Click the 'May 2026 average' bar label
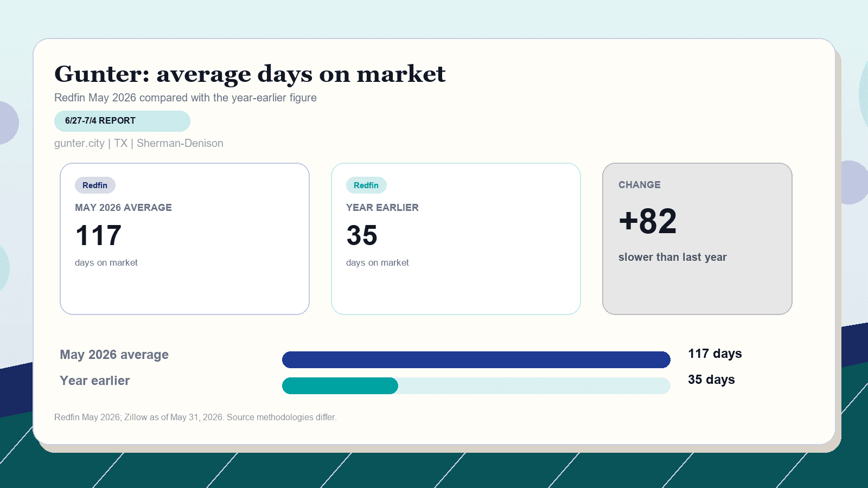The image size is (868, 488). [114, 355]
